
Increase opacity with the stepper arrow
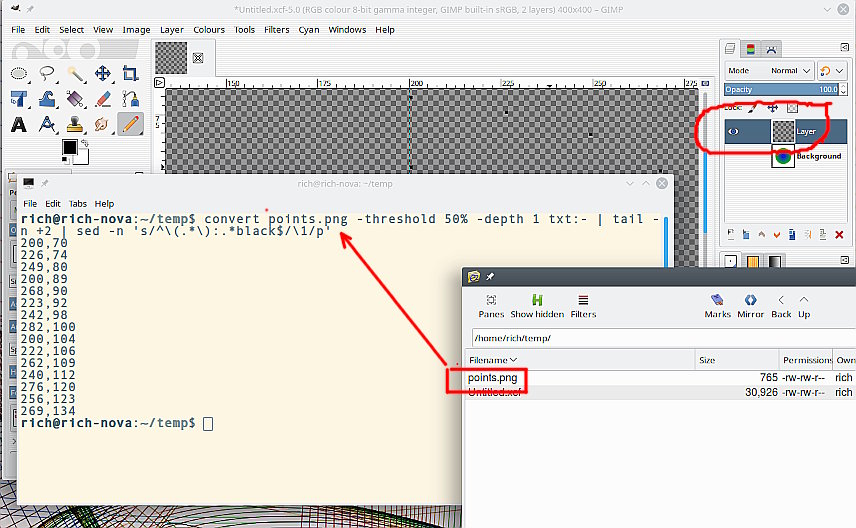tap(843, 86)
